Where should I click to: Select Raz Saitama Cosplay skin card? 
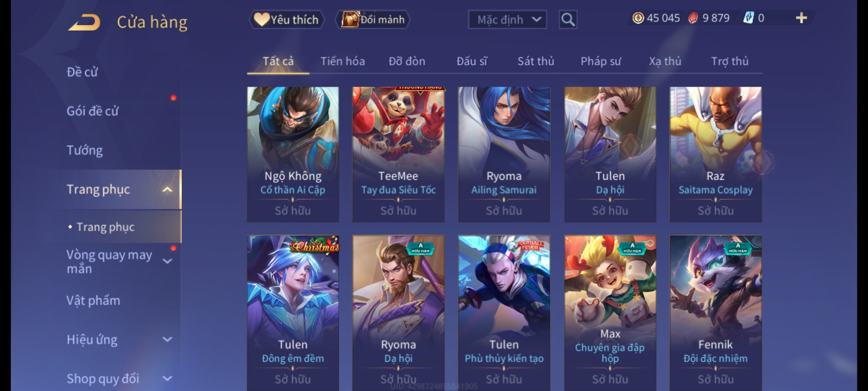(715, 154)
